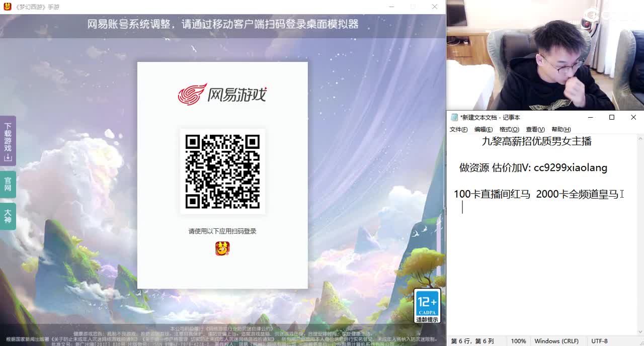The image size is (644, 346).
Task: Open Notepad 编辑(E) menu
Action: (484, 130)
